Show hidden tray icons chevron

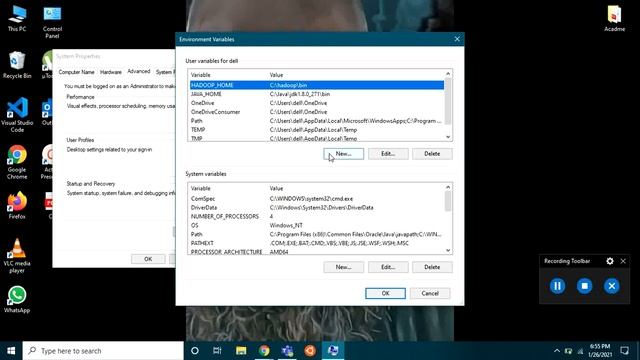tap(557, 351)
